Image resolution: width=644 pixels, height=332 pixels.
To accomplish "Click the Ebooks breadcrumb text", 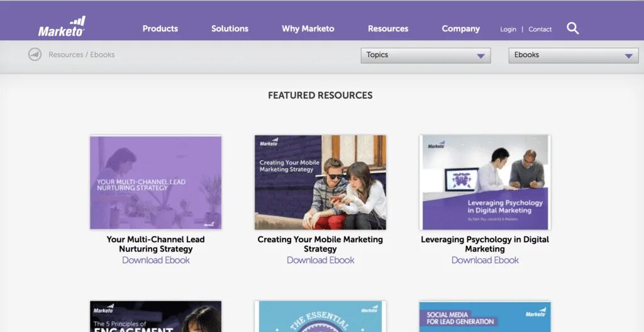I will click(103, 55).
